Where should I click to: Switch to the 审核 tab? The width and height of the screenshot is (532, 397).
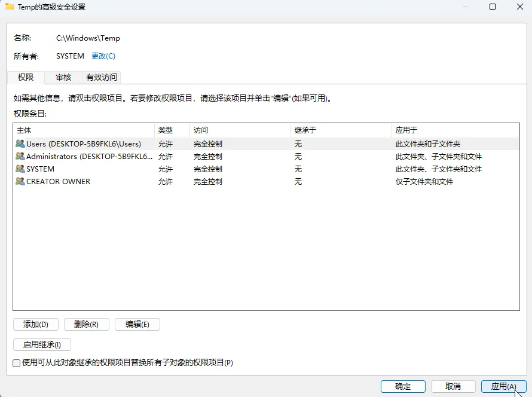click(63, 77)
